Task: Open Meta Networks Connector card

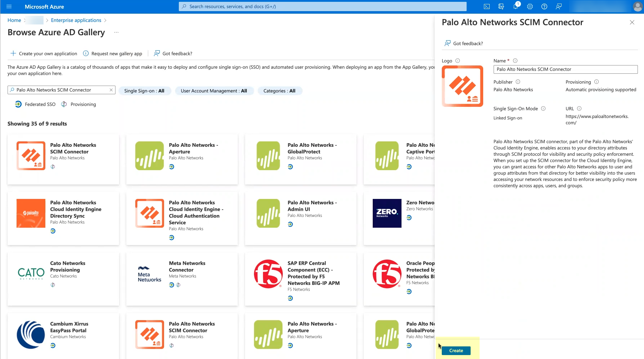Action: point(182,279)
